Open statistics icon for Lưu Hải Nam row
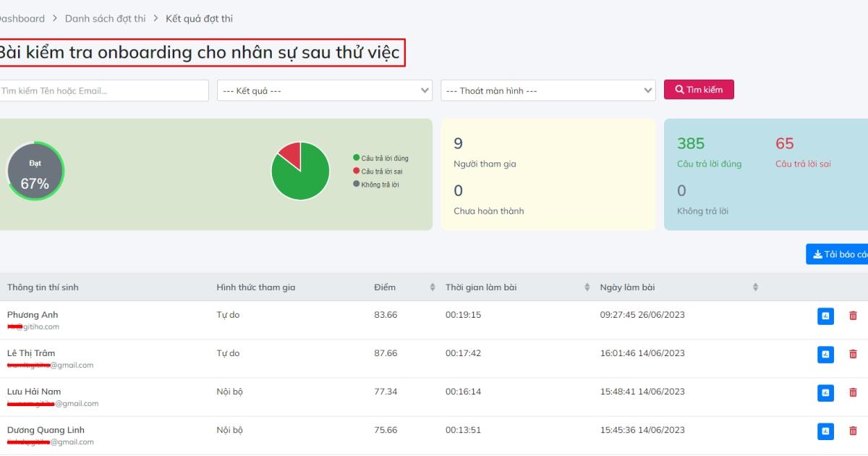The height and width of the screenshot is (456, 868). point(825,392)
